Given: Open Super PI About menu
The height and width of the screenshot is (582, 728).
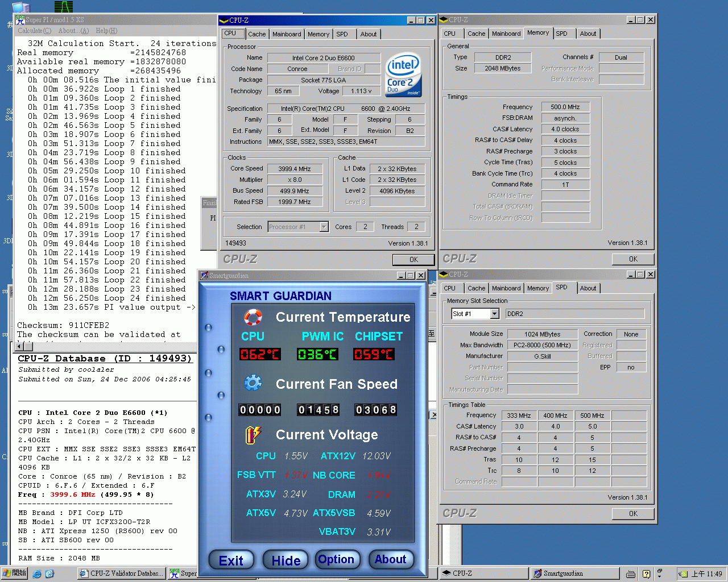Looking at the screenshot, I should click(73, 31).
